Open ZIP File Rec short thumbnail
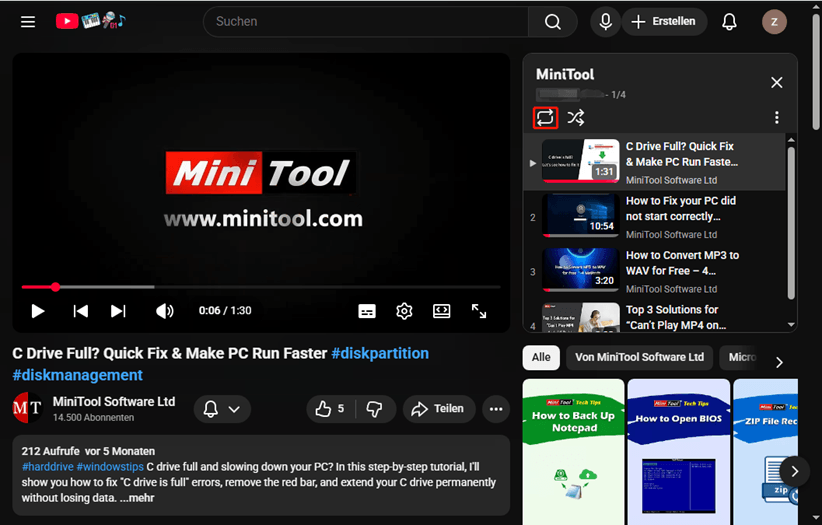822x525 pixels. point(766,451)
